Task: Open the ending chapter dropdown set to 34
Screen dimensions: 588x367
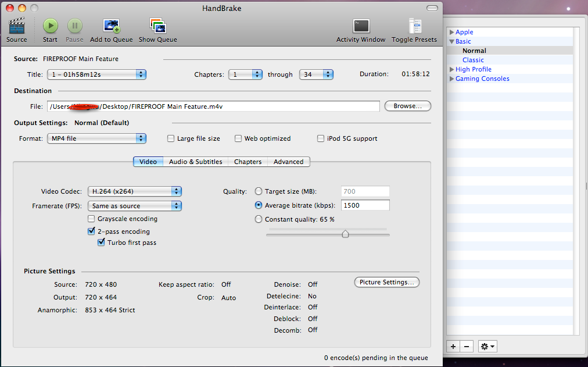Action: pyautogui.click(x=316, y=74)
